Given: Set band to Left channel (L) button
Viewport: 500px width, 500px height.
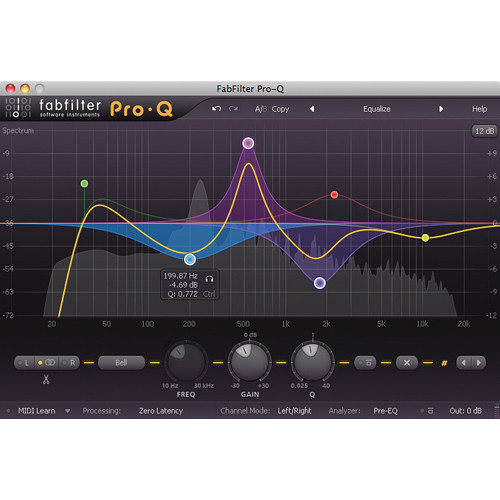Looking at the screenshot, I should 24,363.
